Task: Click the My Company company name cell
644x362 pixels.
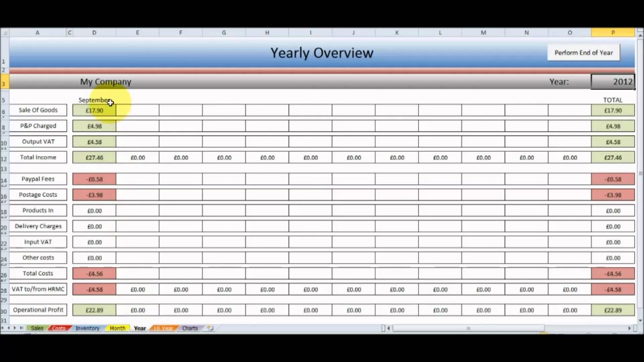Action: tap(105, 81)
